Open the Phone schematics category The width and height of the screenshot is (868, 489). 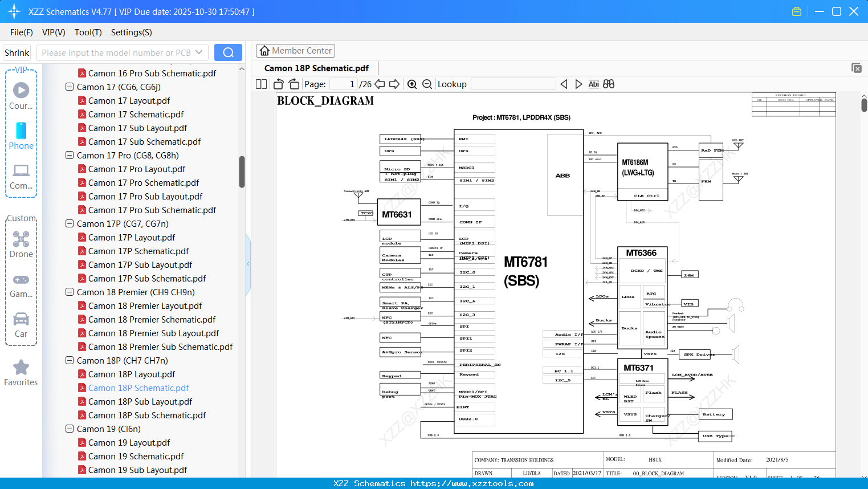pos(21,137)
